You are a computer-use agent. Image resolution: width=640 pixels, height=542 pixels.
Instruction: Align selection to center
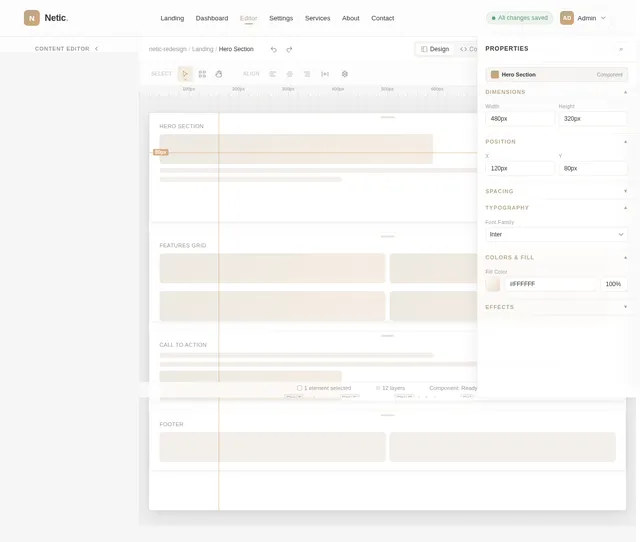point(290,74)
